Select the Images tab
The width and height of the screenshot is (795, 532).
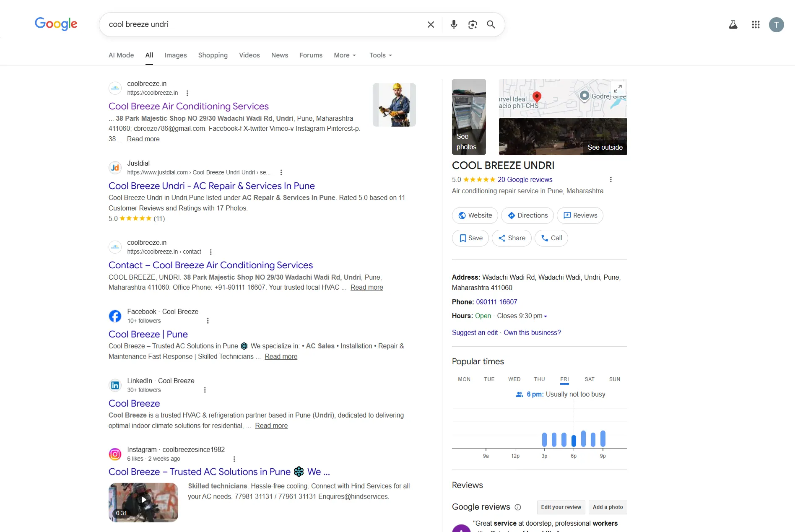point(176,55)
